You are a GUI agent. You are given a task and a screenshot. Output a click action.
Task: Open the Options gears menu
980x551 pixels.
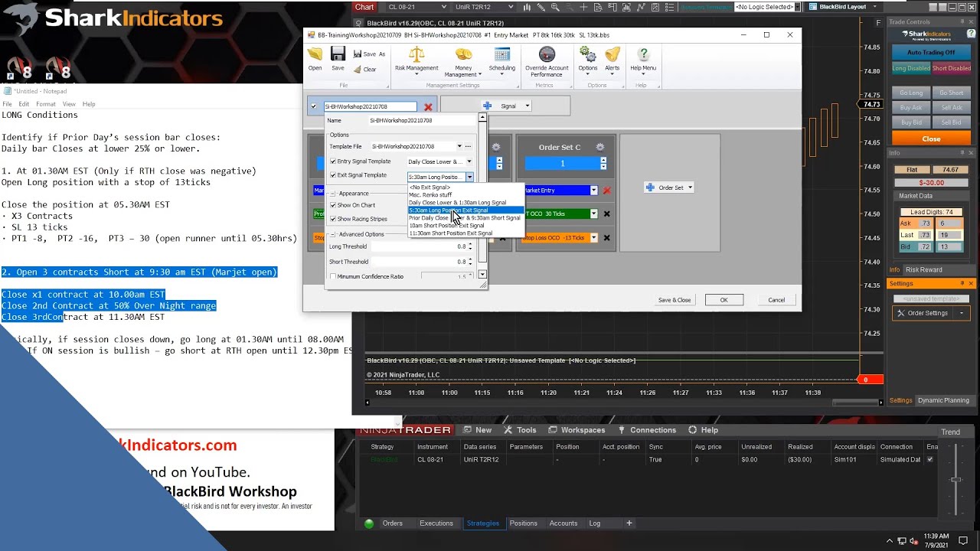(x=588, y=59)
